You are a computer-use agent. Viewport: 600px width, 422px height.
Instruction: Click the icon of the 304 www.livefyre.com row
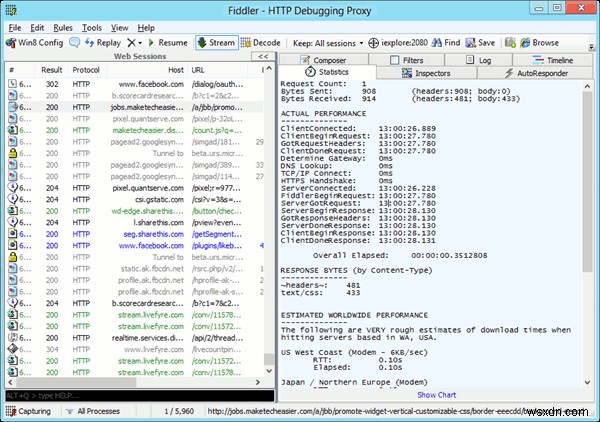point(13,349)
